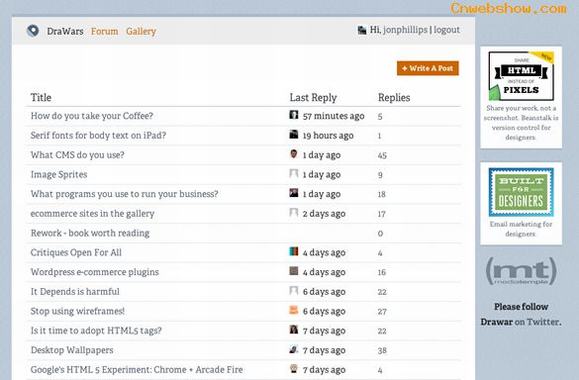Viewport: 579px width, 380px height.
Task: Click the 'Replies' column header
Action: click(x=394, y=97)
